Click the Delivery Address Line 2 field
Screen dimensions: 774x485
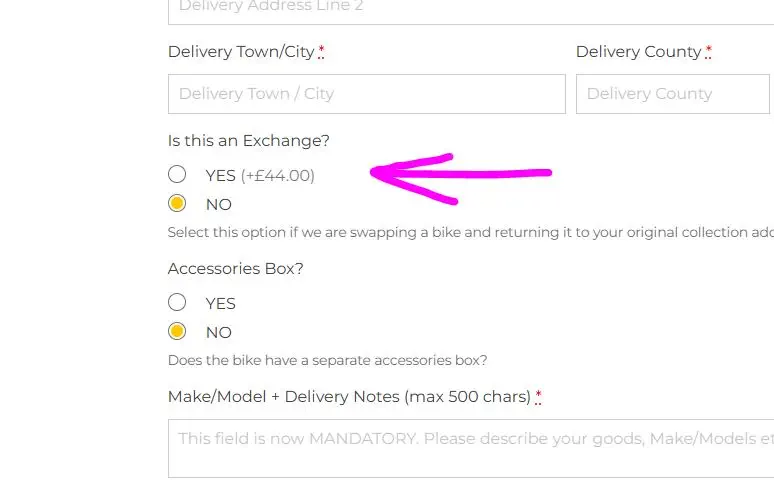(470, 8)
